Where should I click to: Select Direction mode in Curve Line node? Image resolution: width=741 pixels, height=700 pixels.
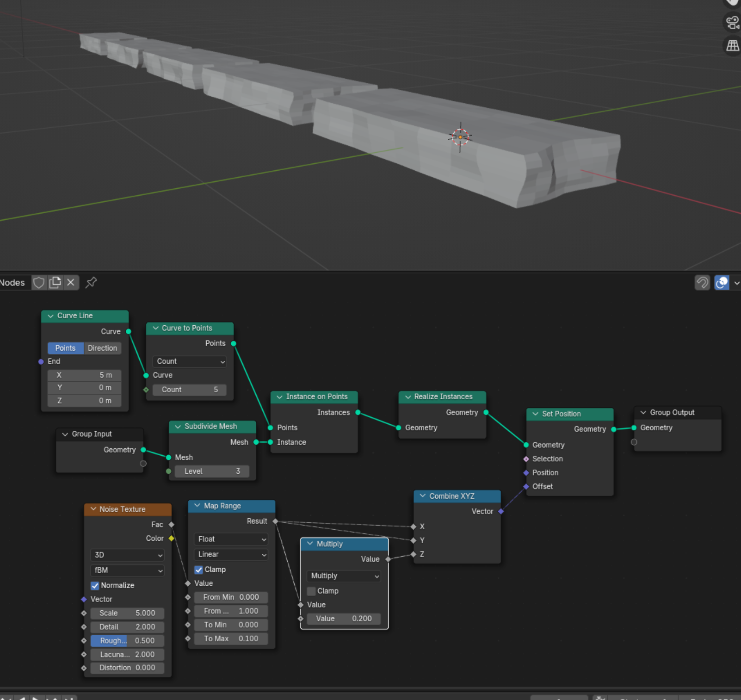pos(102,348)
